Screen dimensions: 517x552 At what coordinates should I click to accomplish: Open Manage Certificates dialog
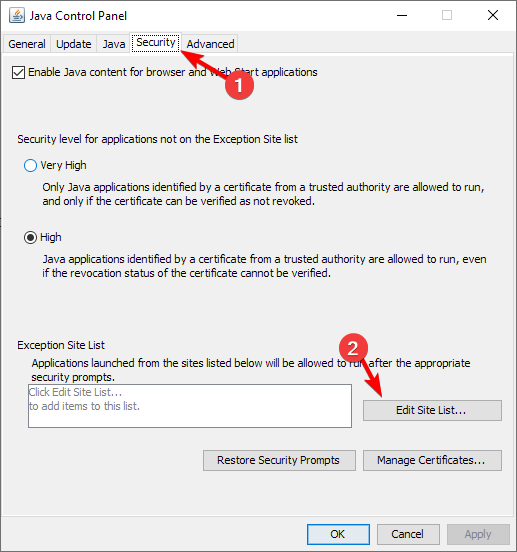point(432,460)
